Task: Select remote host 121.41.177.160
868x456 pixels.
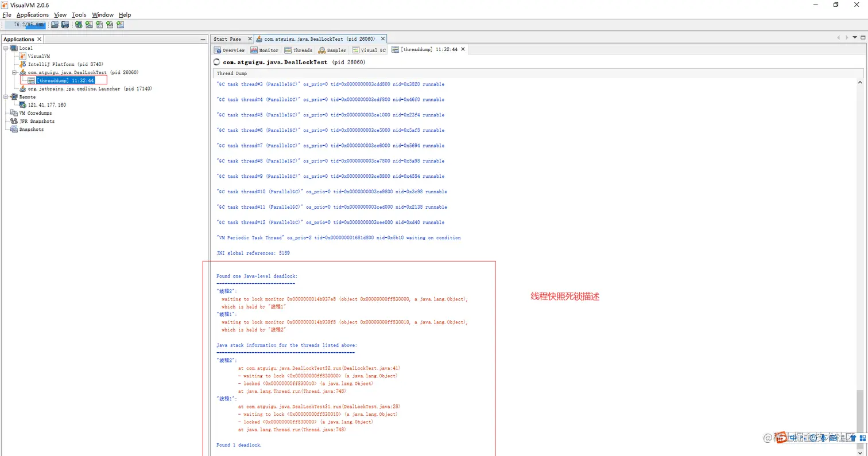Action: click(47, 105)
